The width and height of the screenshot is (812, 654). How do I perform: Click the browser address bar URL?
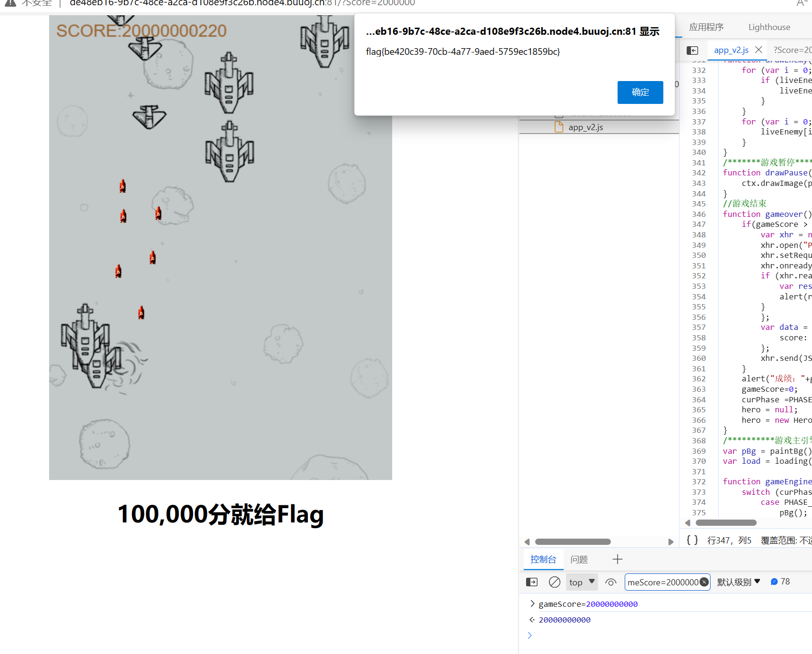tap(243, 3)
